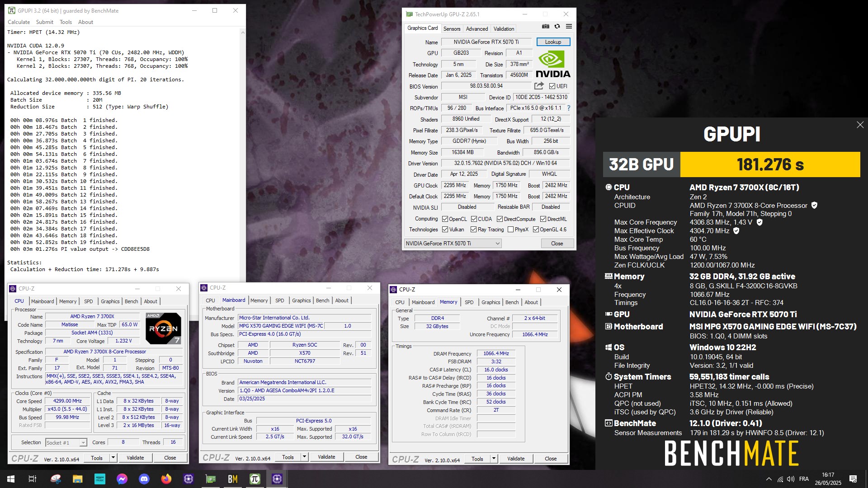This screenshot has height=488, width=868.
Task: Click the GPU-Z refresh arrows icon
Action: point(557,27)
